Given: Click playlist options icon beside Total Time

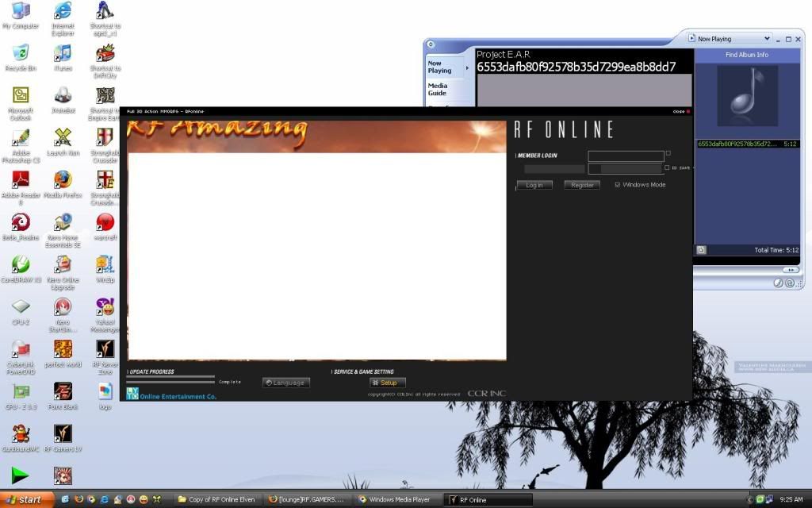Looking at the screenshot, I should (x=701, y=250).
